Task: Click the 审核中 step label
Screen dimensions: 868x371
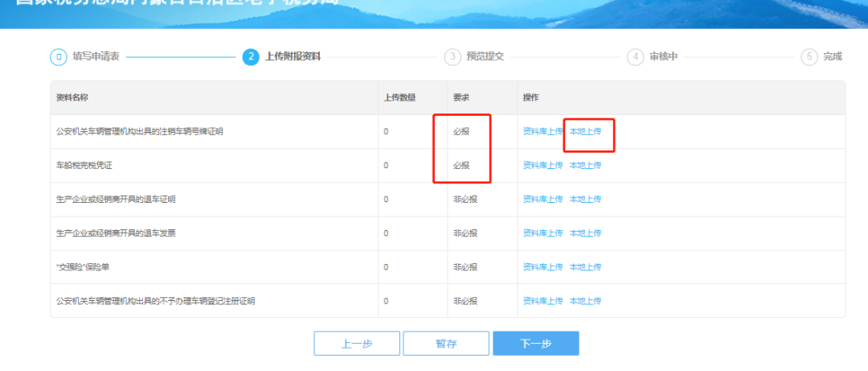Action: click(x=664, y=56)
